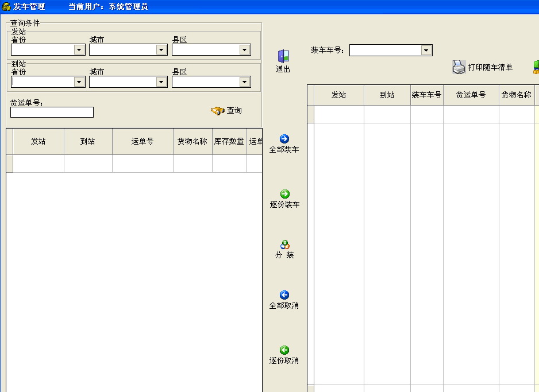Screen dimensions: 539x392
Task: Click the 全部取消 cancel-all arrow icon
Action: pyautogui.click(x=284, y=294)
